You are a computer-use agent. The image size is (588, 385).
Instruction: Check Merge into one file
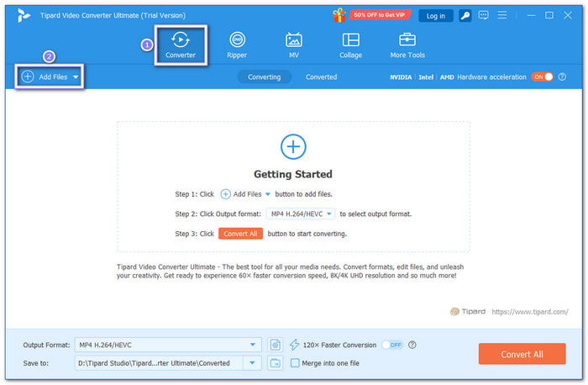coord(295,363)
